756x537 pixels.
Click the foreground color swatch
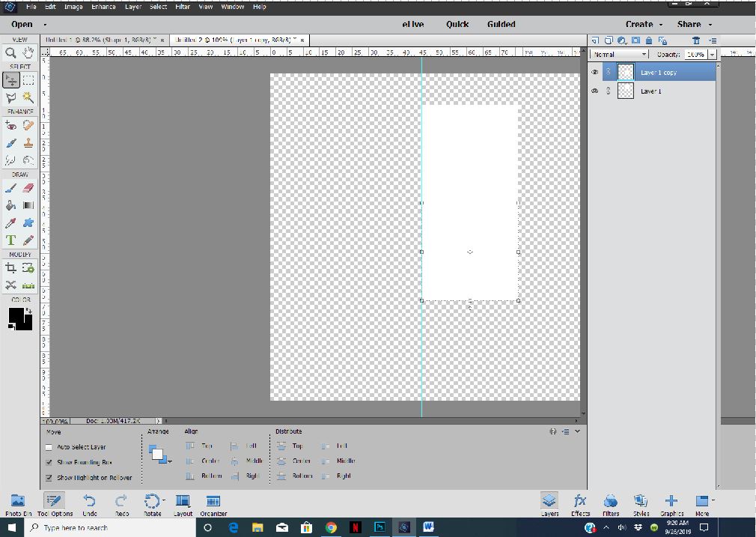(x=16, y=315)
